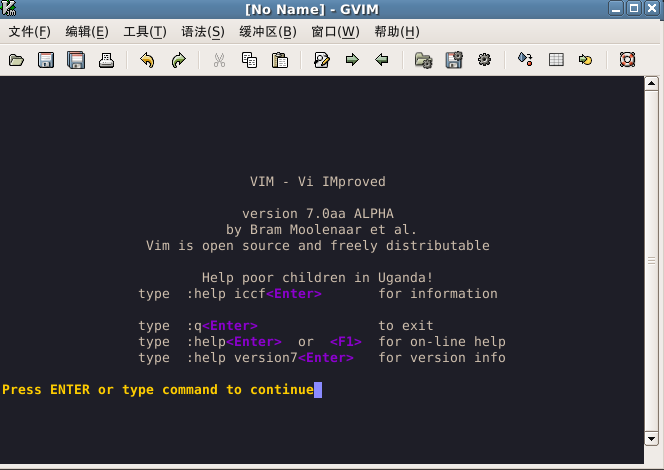This screenshot has width=664, height=470.
Task: Jump to tag using the yellow arrow icon
Action: tap(585, 60)
